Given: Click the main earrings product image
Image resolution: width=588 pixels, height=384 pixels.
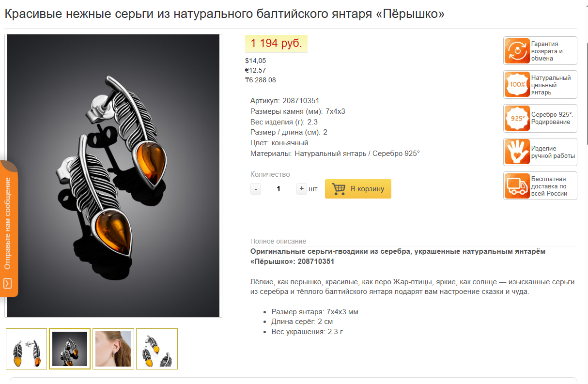Looking at the screenshot, I should tap(113, 176).
